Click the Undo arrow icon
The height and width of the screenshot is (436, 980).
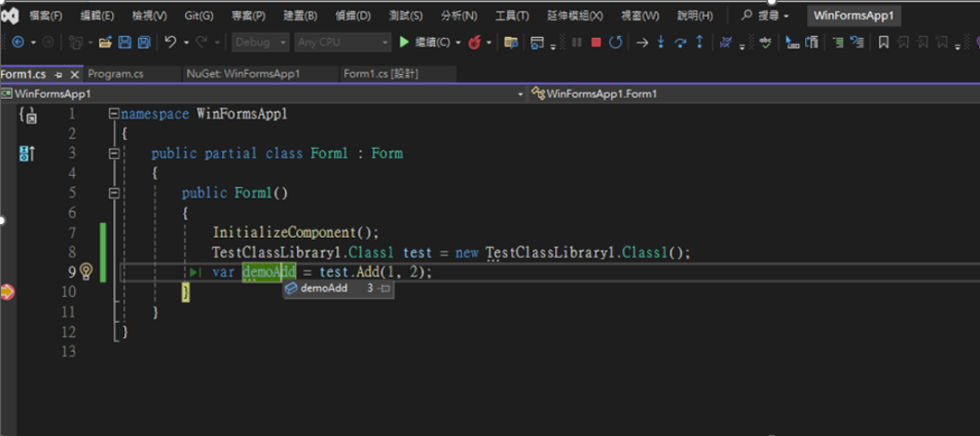pos(170,43)
